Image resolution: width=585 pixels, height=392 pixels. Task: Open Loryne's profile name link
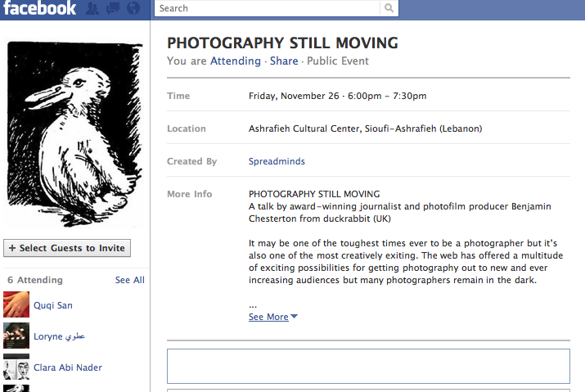60,336
